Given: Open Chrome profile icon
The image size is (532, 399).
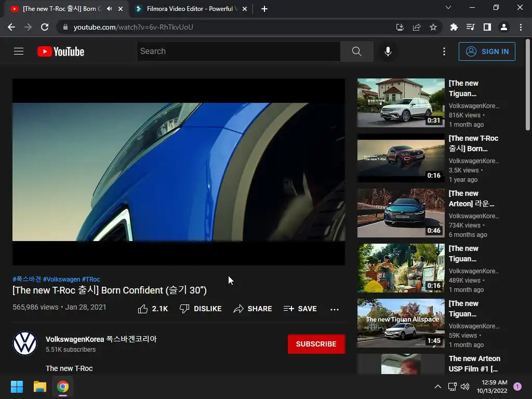Looking at the screenshot, I should (x=504, y=27).
